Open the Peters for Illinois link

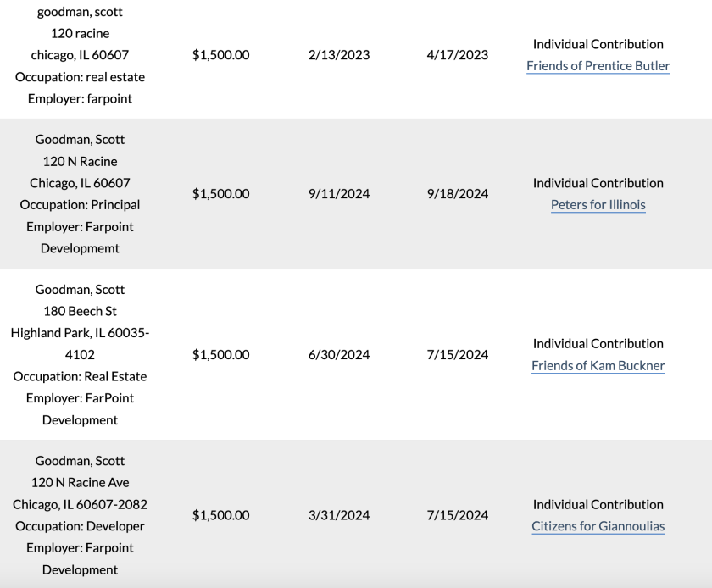(598, 205)
